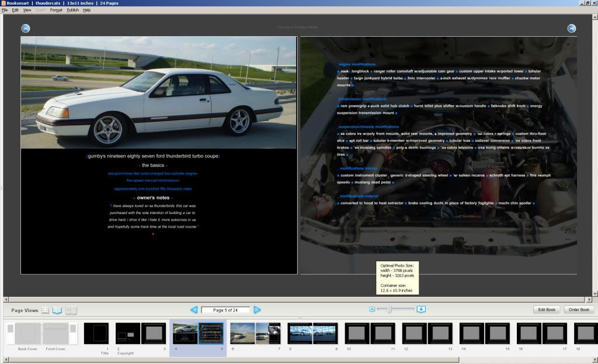Image resolution: width=598 pixels, height=364 pixels.
Task: Switch to thumbnail grid view icon
Action: [x=71, y=310]
